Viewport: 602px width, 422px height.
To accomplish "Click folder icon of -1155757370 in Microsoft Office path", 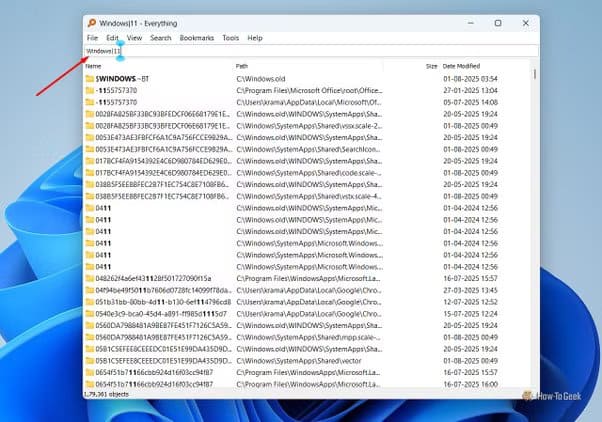I will (90, 91).
